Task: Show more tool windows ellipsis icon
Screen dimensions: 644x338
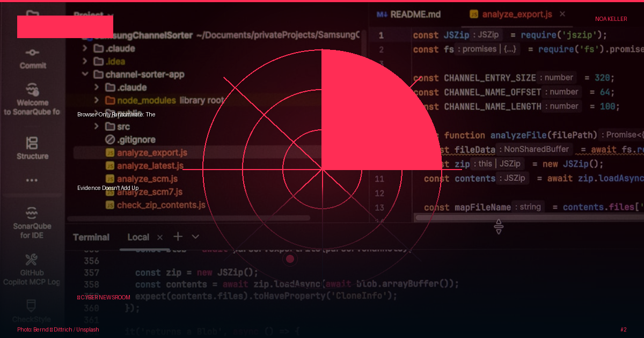Action: tap(32, 180)
